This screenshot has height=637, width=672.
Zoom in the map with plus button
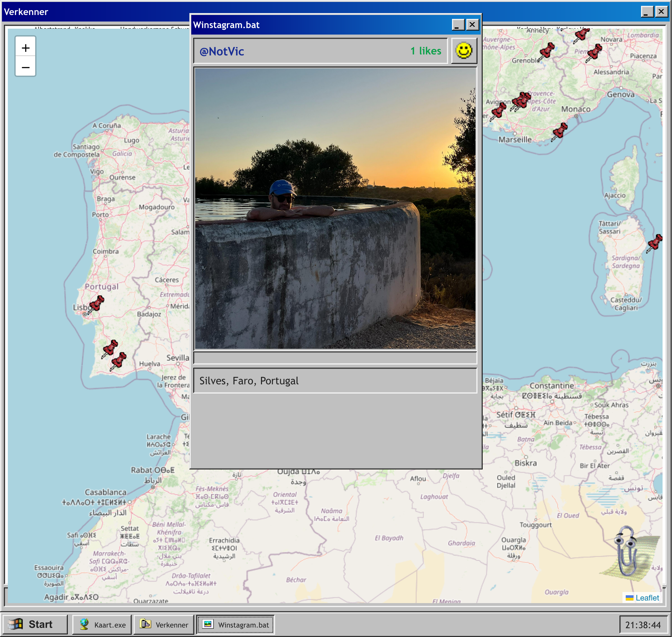pyautogui.click(x=25, y=48)
